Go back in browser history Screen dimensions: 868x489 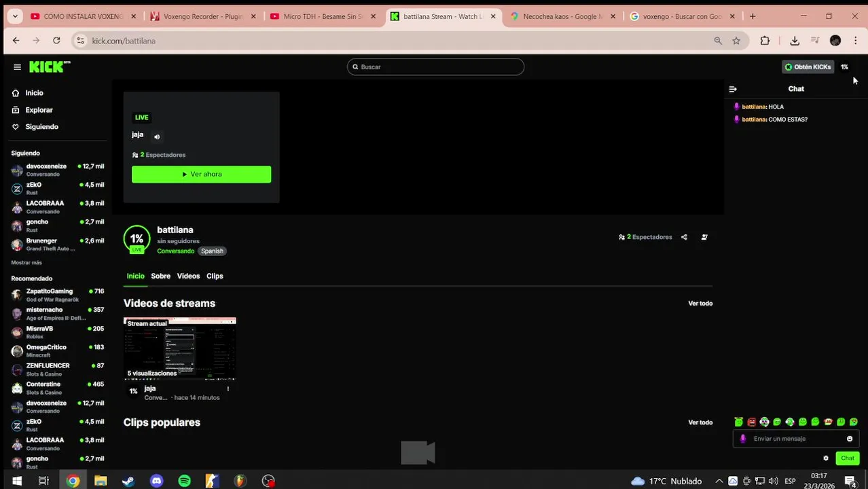(16, 41)
